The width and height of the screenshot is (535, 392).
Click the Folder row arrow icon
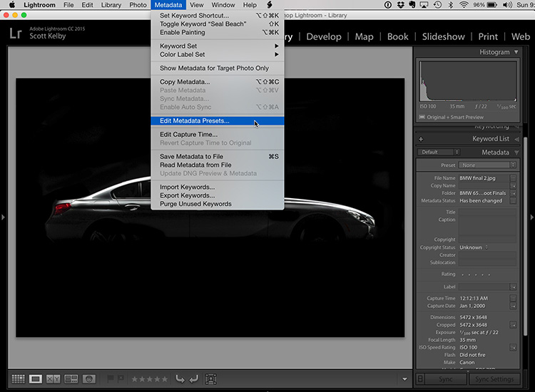pyautogui.click(x=513, y=193)
